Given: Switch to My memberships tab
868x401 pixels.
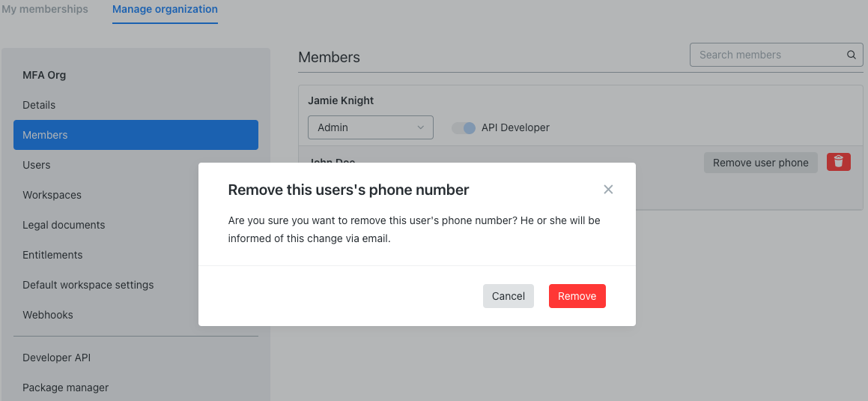Looking at the screenshot, I should point(45,10).
